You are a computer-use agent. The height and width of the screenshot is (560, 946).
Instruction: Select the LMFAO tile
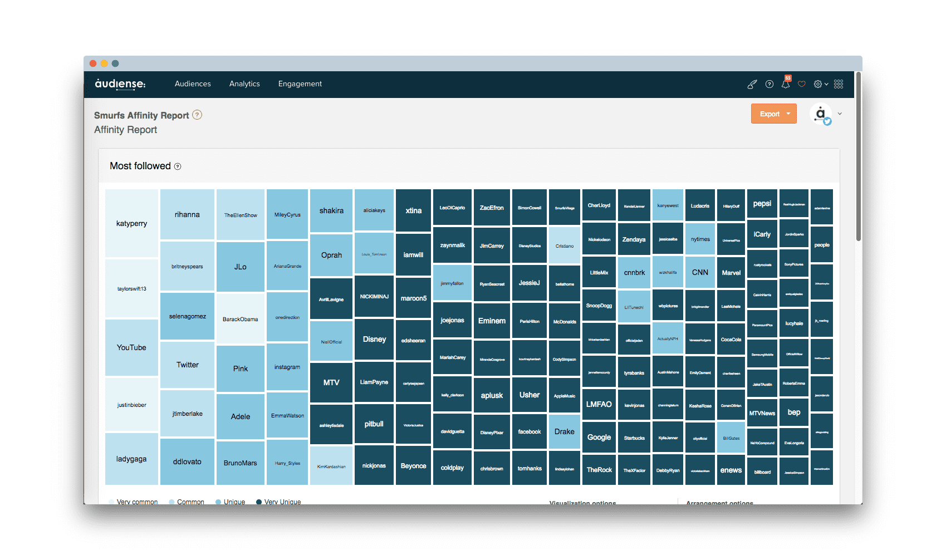click(599, 404)
